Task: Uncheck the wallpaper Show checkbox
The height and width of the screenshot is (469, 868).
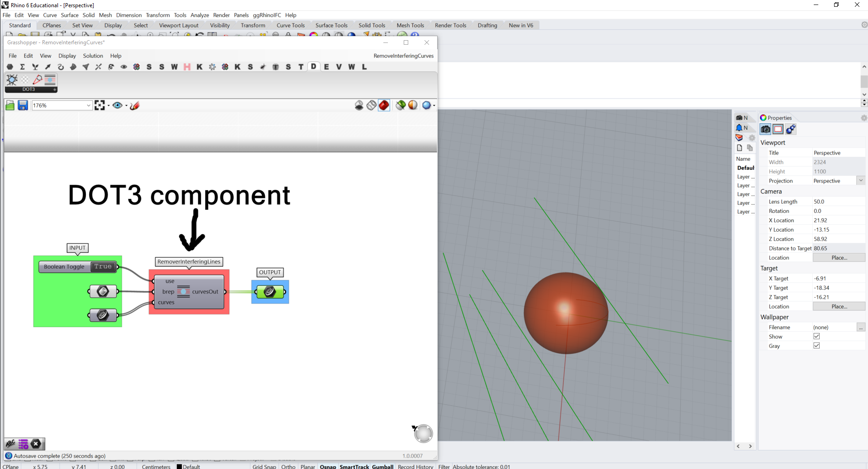Action: (817, 336)
